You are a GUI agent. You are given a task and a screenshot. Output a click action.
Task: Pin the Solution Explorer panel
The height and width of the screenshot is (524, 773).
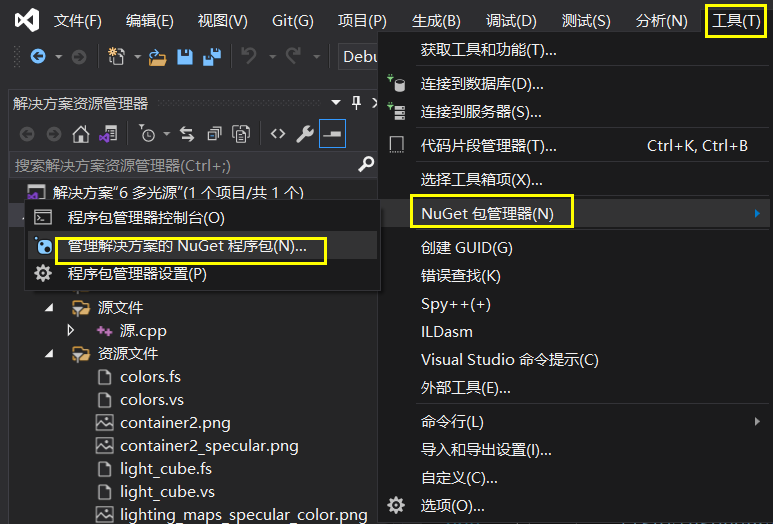click(356, 103)
